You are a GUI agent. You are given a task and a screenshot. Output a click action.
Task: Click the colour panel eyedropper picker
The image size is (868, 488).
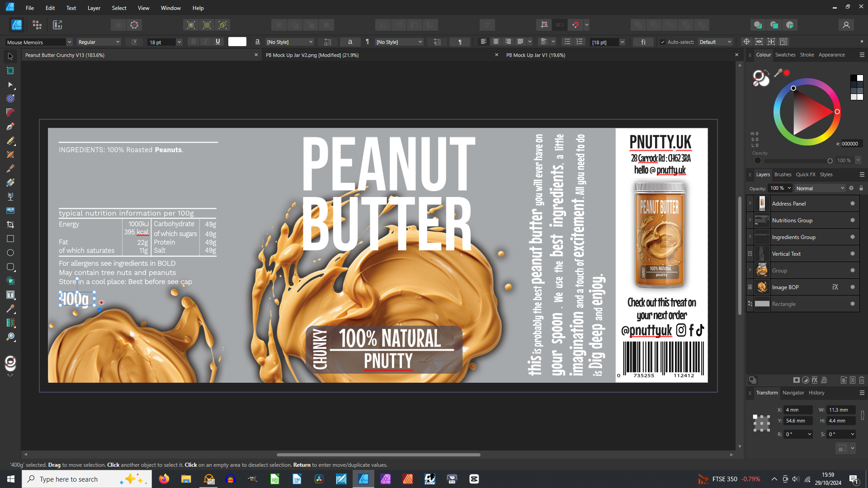778,73
